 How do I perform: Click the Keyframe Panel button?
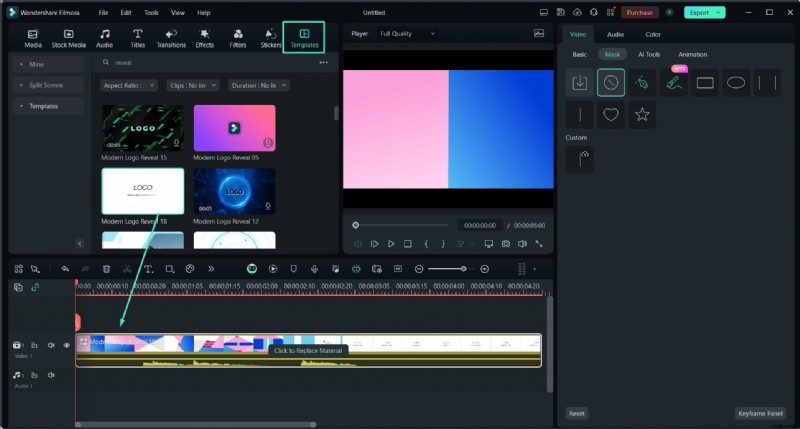[x=761, y=413]
